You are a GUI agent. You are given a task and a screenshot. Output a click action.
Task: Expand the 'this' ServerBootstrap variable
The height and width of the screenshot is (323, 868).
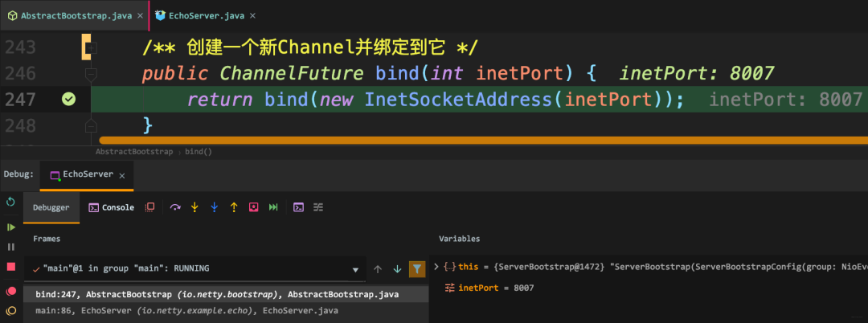point(436,267)
